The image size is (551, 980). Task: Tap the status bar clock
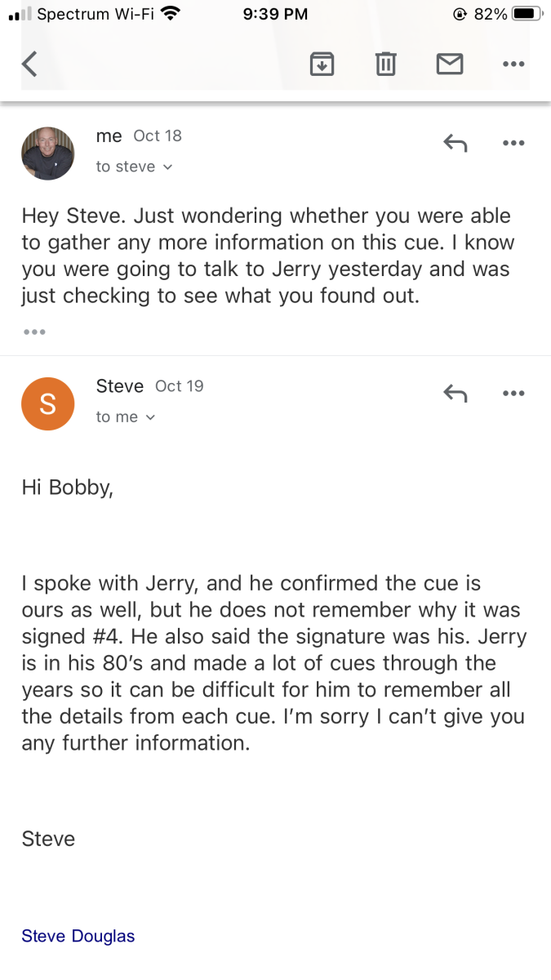275,14
